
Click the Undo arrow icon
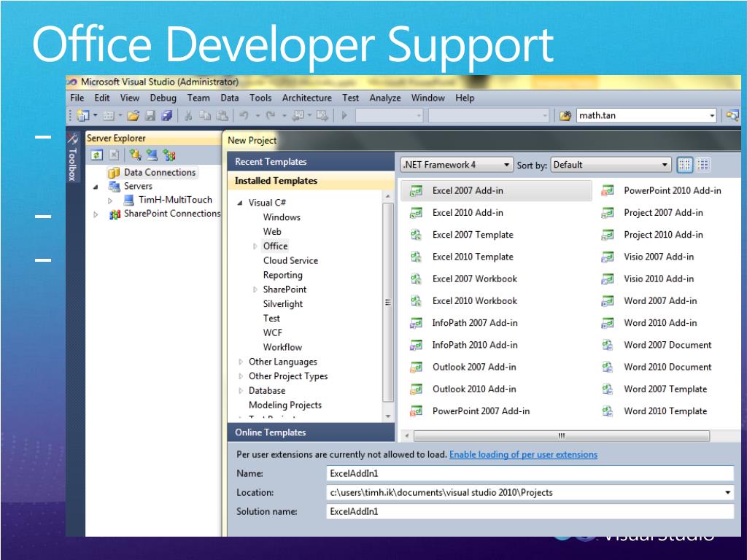click(x=244, y=115)
